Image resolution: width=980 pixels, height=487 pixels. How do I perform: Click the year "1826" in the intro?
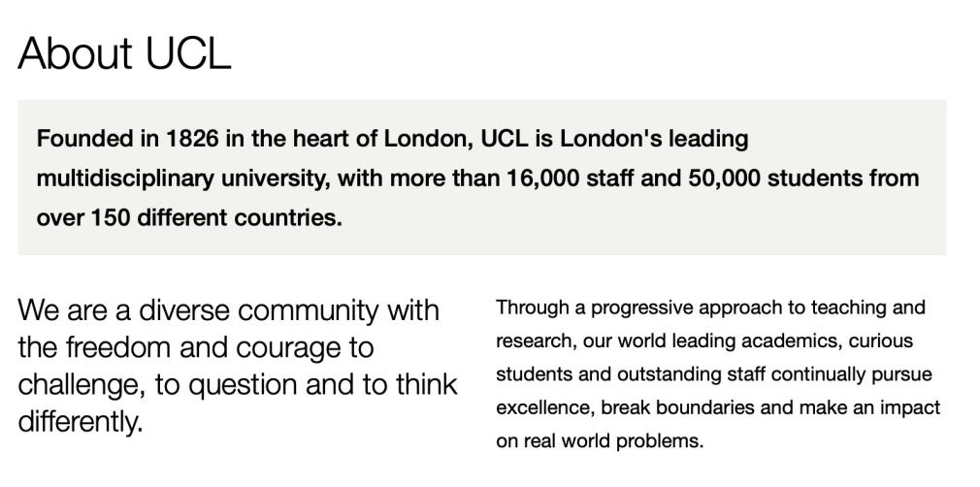(192, 138)
